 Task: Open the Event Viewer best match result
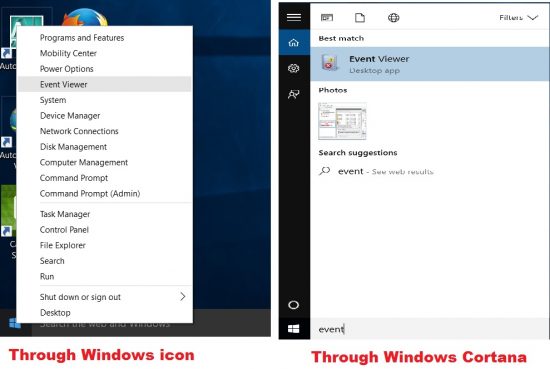pos(430,64)
